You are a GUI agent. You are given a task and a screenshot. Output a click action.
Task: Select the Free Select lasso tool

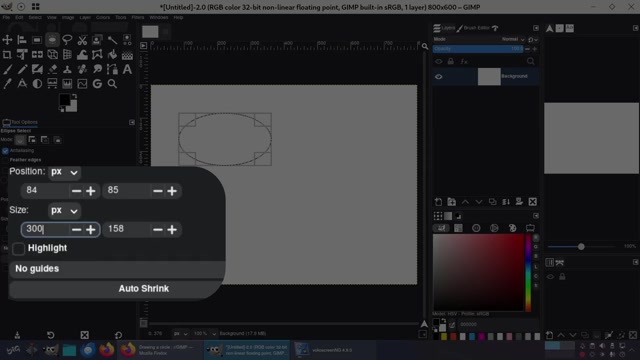67,40
